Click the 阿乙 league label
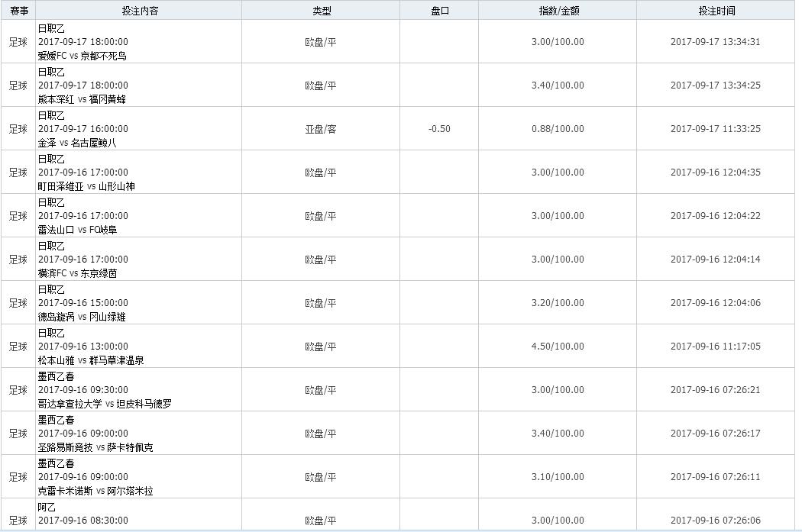This screenshot has width=802, height=532. [47, 507]
